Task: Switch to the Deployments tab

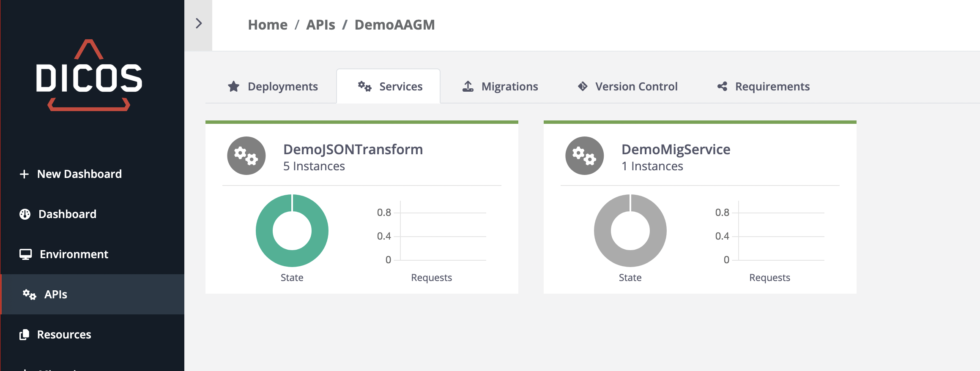Action: [273, 87]
